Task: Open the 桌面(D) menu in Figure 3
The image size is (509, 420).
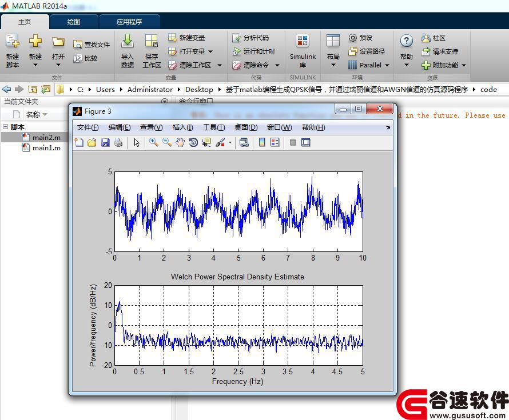Action: pyautogui.click(x=246, y=127)
